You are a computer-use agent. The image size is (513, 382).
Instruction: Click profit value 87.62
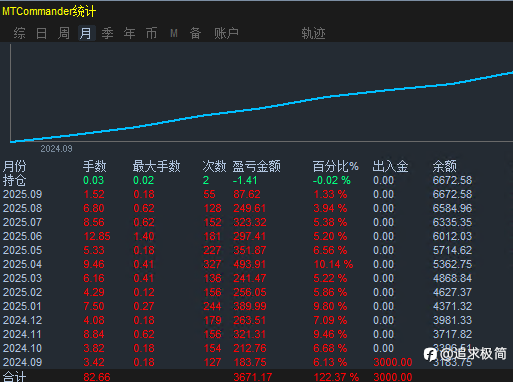tap(247, 194)
